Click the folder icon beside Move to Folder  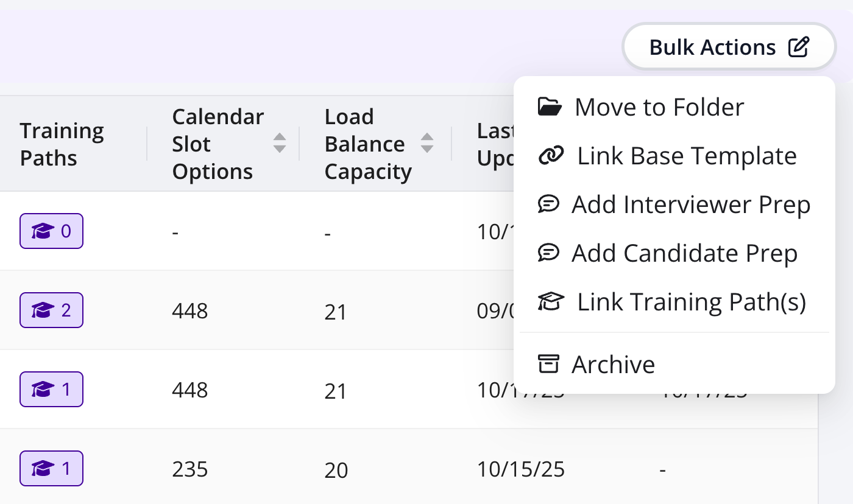(550, 107)
